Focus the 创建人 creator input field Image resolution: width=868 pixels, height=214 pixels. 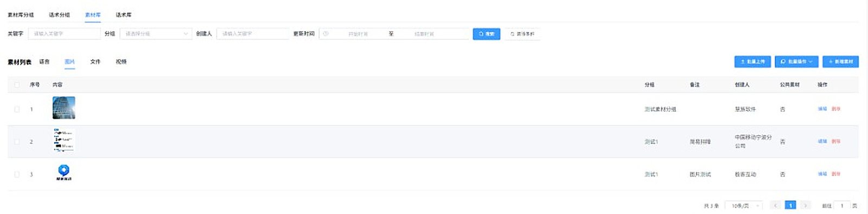pos(253,34)
